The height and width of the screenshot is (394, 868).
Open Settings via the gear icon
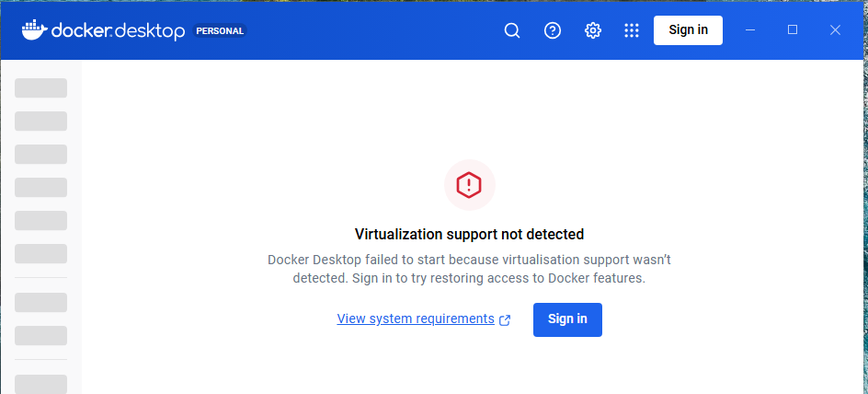click(x=593, y=30)
